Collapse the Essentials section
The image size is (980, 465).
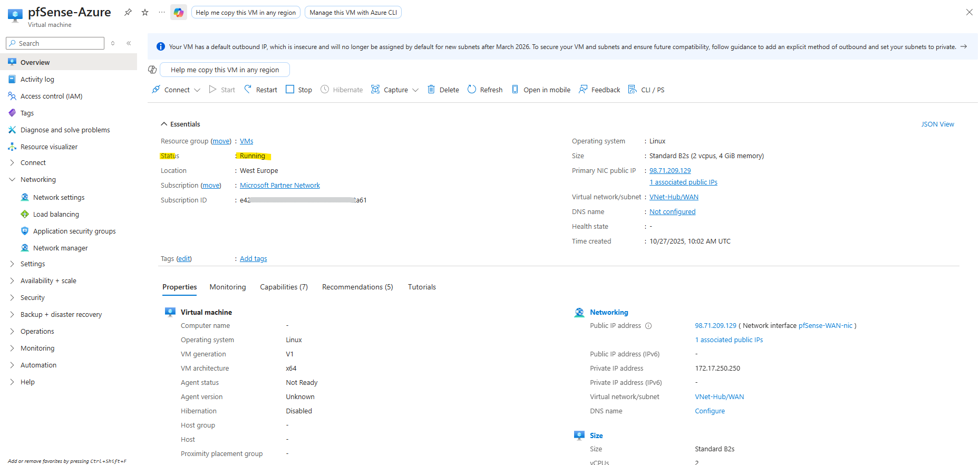pyautogui.click(x=164, y=124)
